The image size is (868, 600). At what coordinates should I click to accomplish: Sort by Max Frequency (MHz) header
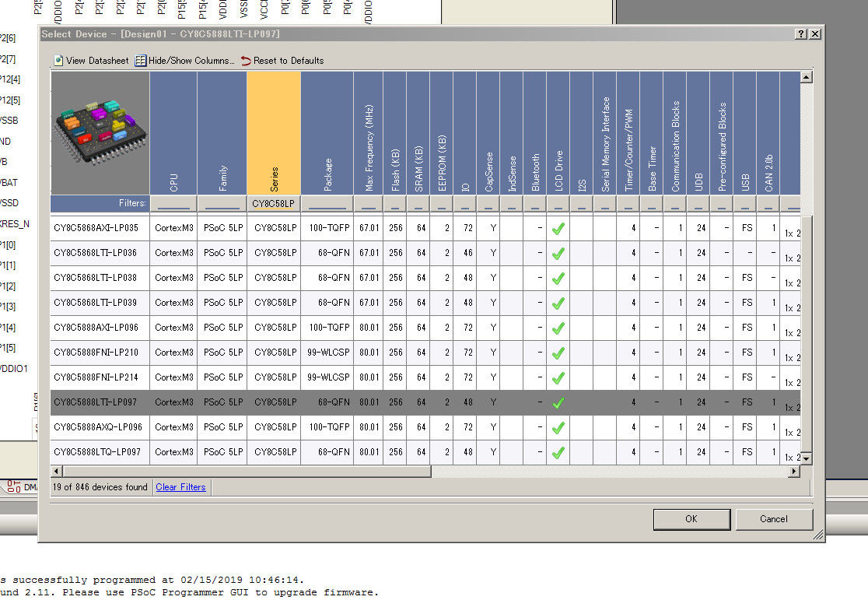[x=368, y=133]
